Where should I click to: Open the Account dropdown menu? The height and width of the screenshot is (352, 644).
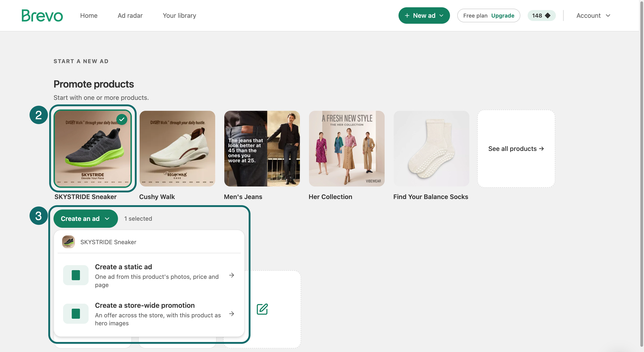[593, 16]
